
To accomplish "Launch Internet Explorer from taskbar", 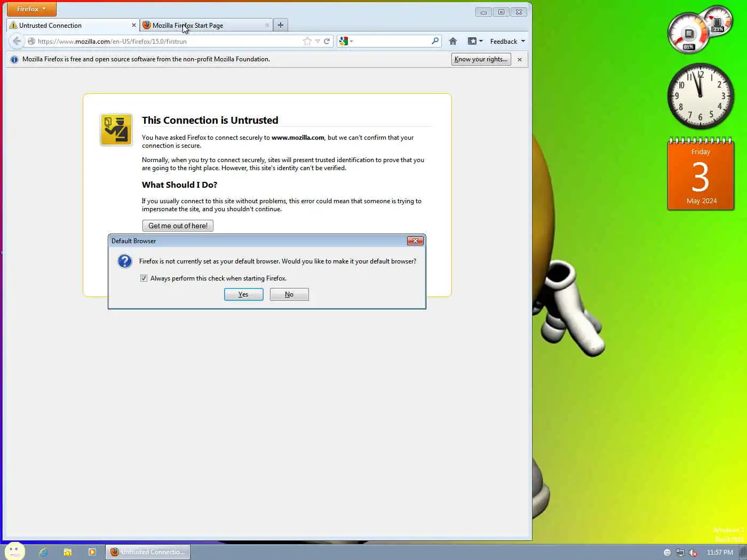I will (43, 552).
